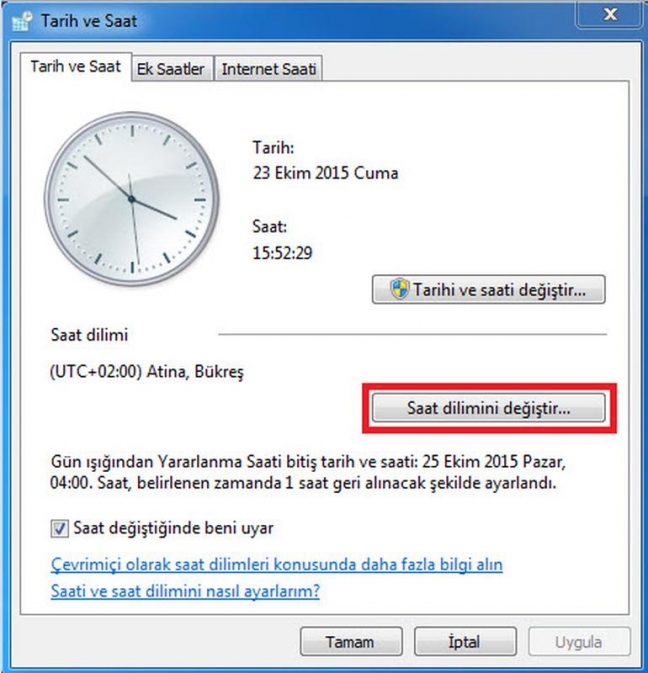Image resolution: width=648 pixels, height=673 pixels.
Task: Click the greyed-out Uygula button
Action: pos(579,642)
